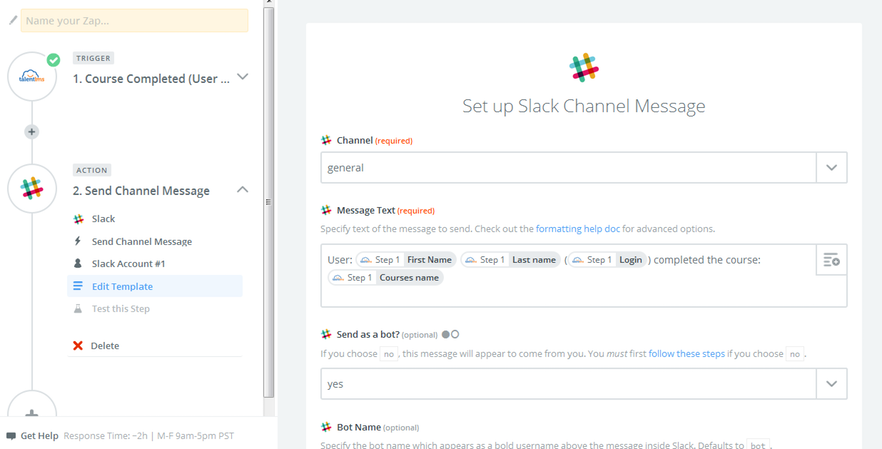Screen dimensions: 882x449
Task: Click the Step 1 Courses name token
Action: [x=386, y=277]
